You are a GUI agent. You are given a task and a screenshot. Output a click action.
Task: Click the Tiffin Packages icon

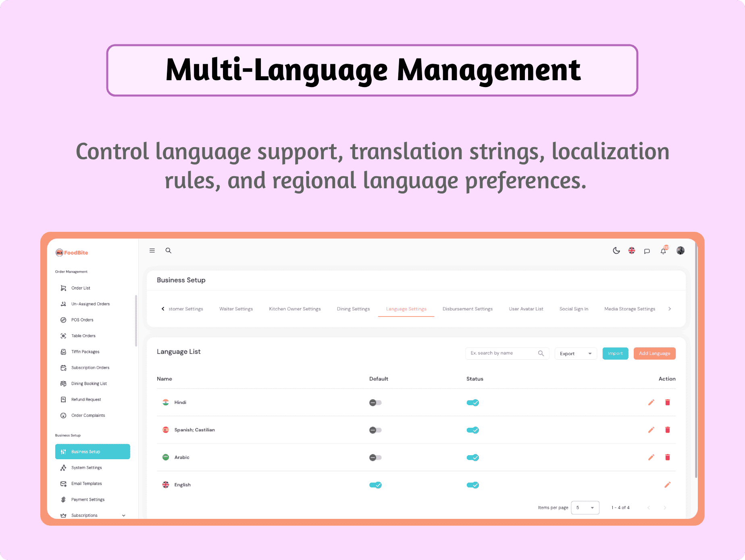(x=63, y=352)
